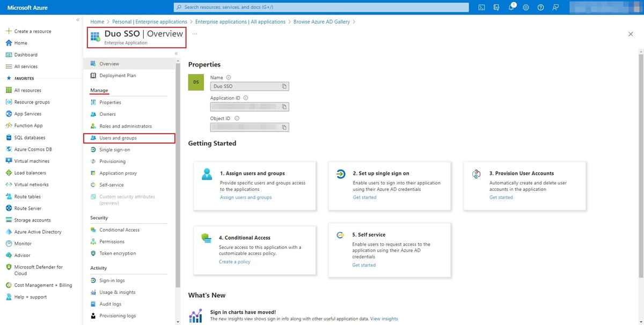Focus the Search resources, services, and docs box
Screen dimensions: 644x325
(x=321, y=8)
